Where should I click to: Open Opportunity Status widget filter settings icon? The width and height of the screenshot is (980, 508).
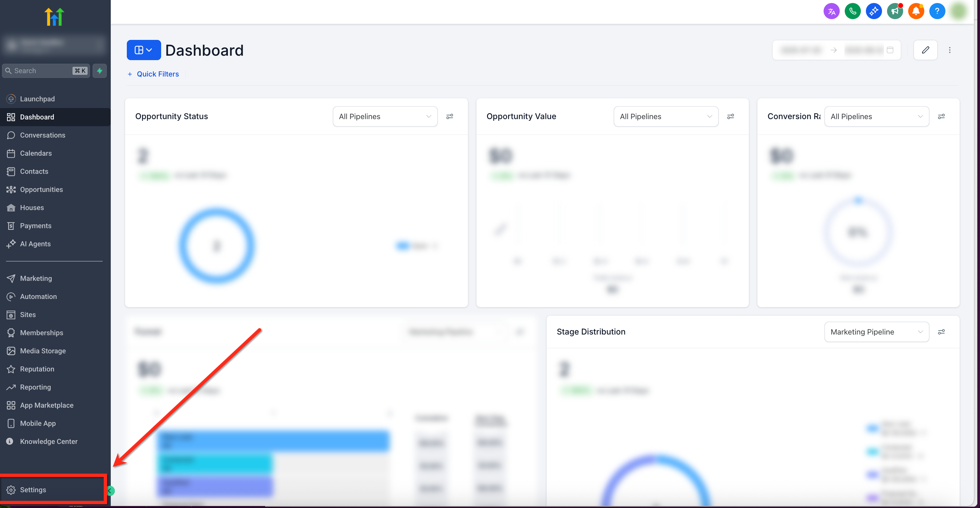click(450, 116)
